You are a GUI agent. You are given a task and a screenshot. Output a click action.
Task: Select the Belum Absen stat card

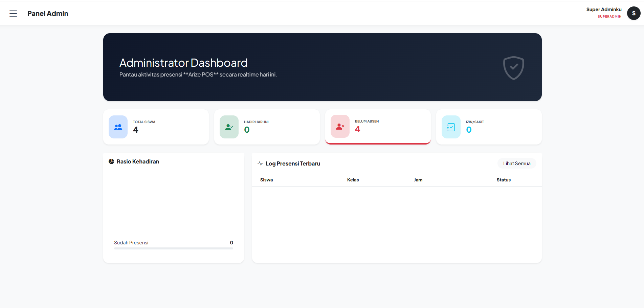(x=378, y=127)
